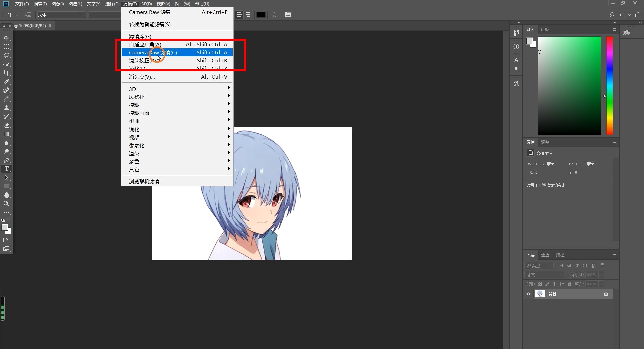Toggle lock transparent pixels

pyautogui.click(x=540, y=284)
